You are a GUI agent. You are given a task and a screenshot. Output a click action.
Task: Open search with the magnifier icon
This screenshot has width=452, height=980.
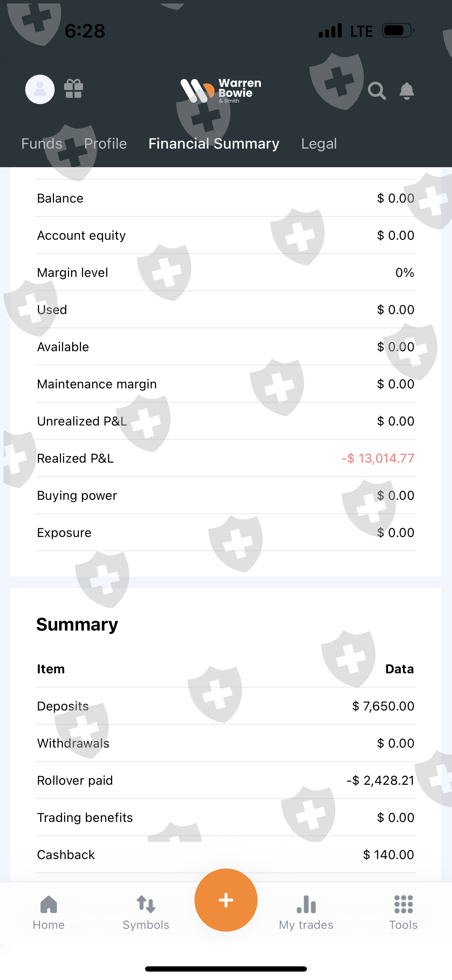click(377, 91)
